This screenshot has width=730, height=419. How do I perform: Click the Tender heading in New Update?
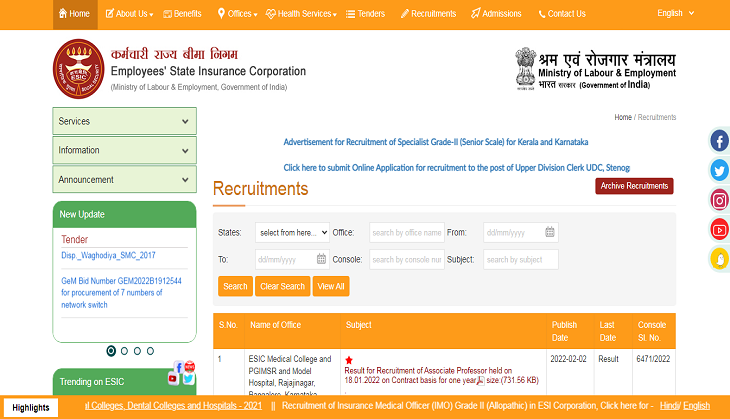(x=74, y=239)
